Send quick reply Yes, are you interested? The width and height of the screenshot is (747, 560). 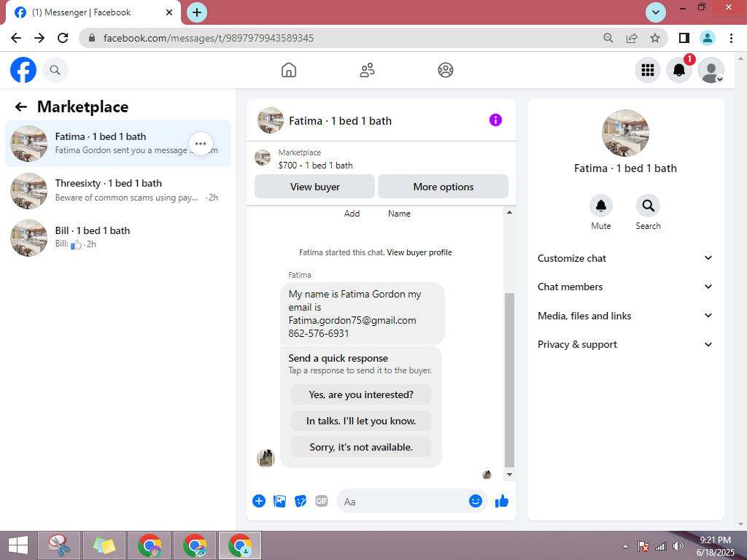click(361, 394)
